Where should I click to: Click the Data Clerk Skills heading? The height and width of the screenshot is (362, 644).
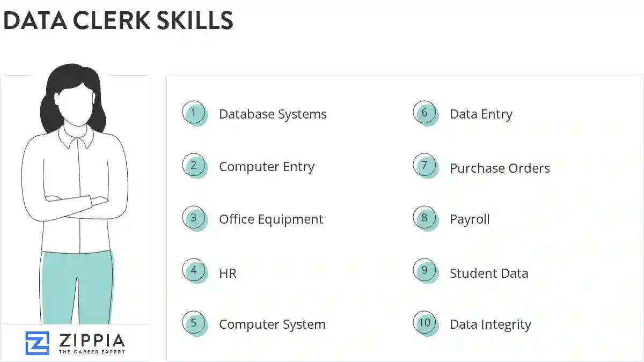(118, 20)
